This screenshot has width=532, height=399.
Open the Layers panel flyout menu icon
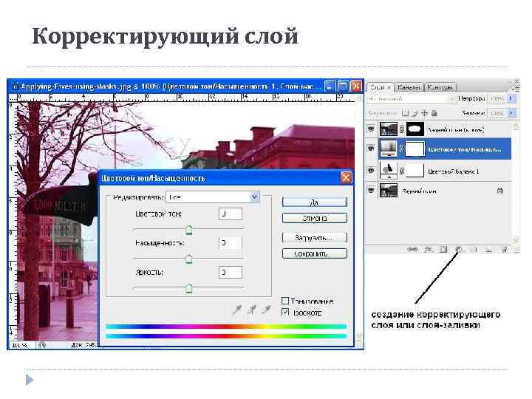[516, 89]
